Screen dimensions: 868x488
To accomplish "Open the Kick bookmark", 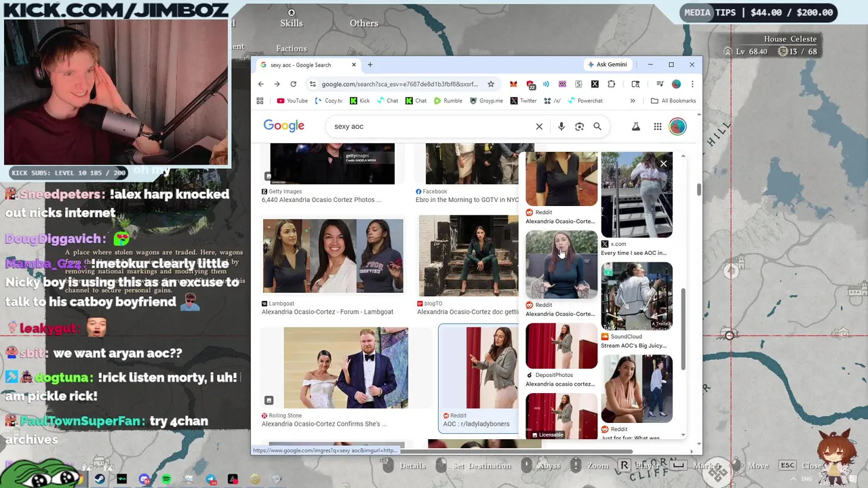I will pos(360,101).
